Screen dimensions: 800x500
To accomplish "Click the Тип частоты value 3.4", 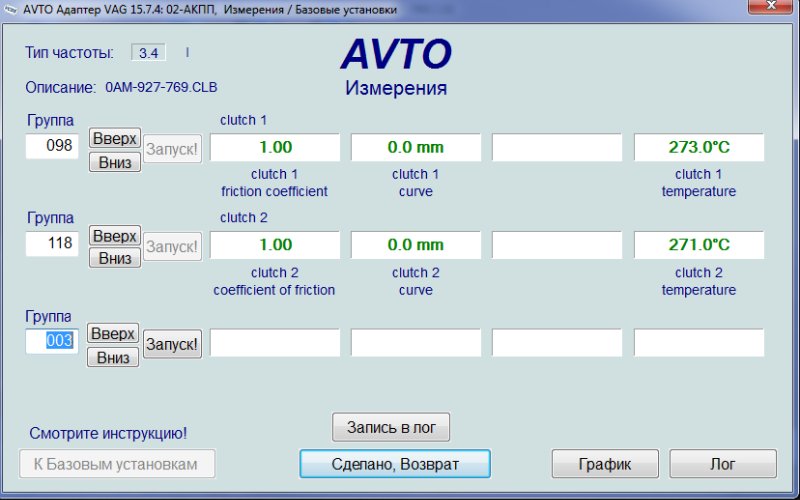I will (148, 53).
